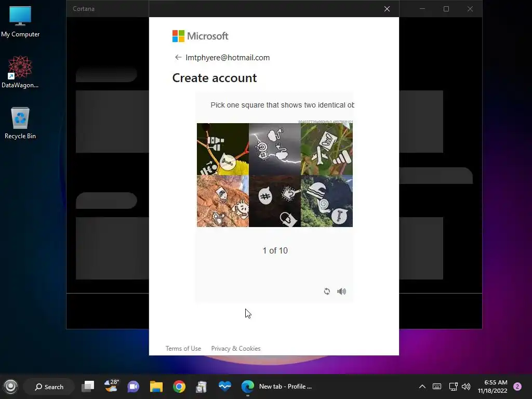Image resolution: width=532 pixels, height=399 pixels.
Task: Pick the captcha square with lightning background
Action: click(x=275, y=149)
